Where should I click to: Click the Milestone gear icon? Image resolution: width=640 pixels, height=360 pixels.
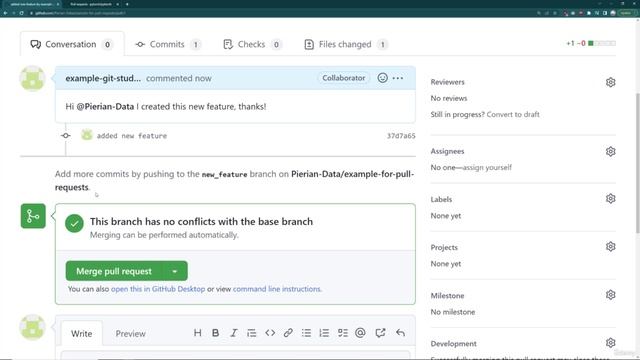coord(611,295)
